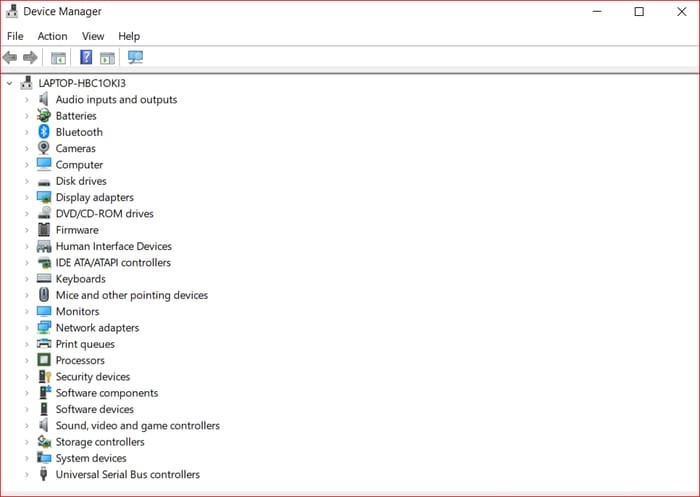This screenshot has height=497, width=700.
Task: Expand the Bluetooth category chevron
Action: [x=26, y=132]
